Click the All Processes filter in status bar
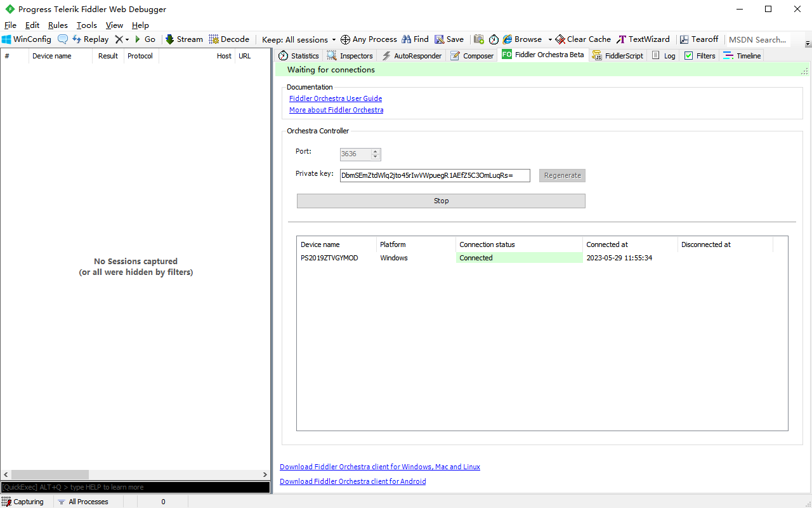This screenshot has width=812, height=508. coord(82,502)
